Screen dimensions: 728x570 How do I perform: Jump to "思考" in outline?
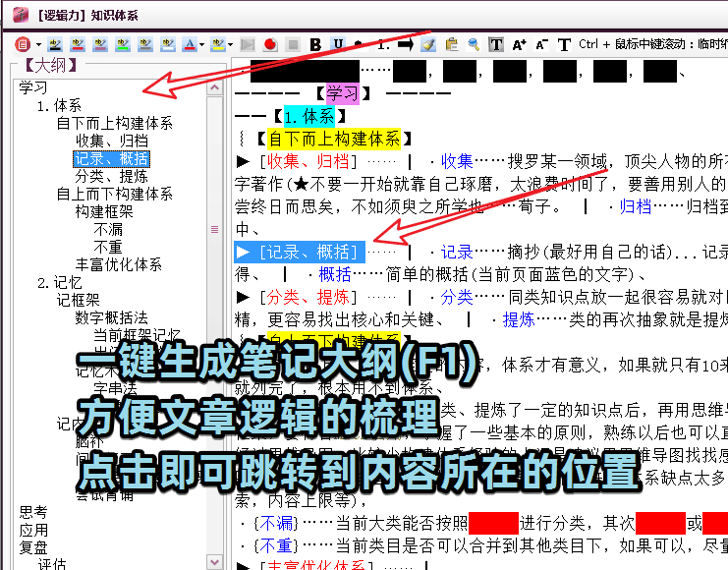(33, 512)
